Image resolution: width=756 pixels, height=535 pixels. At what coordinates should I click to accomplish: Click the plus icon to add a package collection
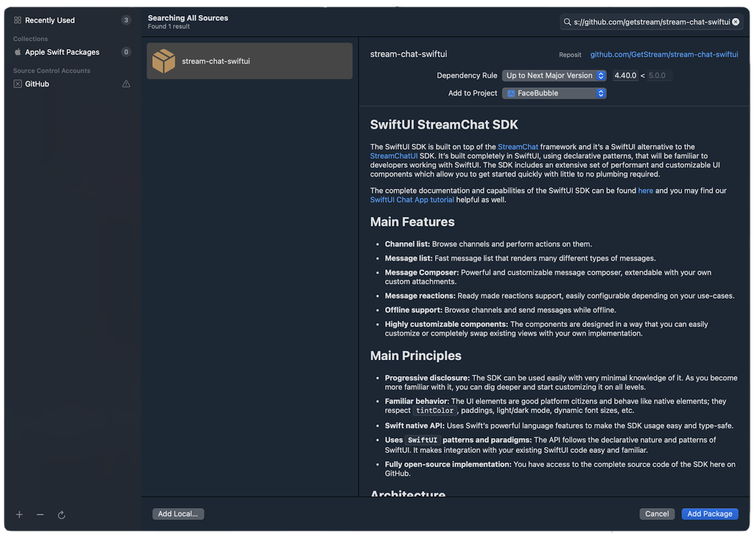[x=19, y=515]
